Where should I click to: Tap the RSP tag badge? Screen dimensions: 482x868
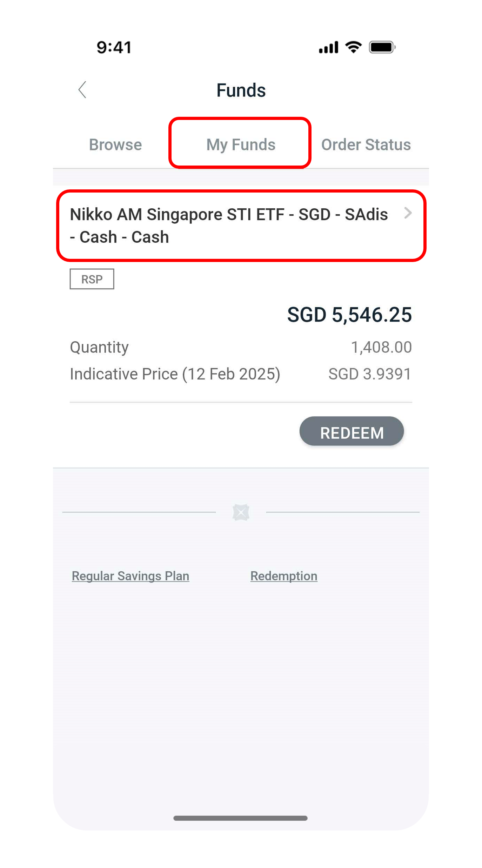(x=92, y=279)
